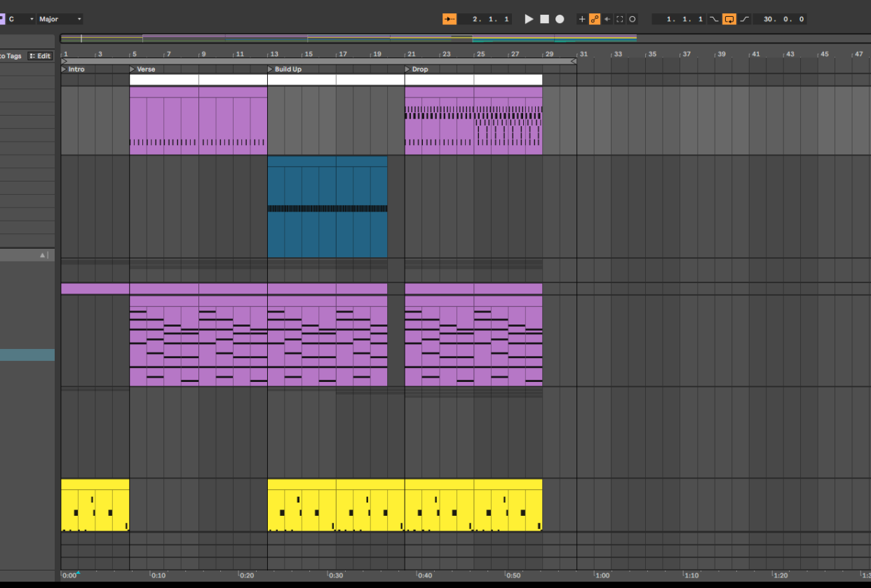Click the 1:20 mark on time ruler
Screen dimensions: 871x588
tap(780, 575)
